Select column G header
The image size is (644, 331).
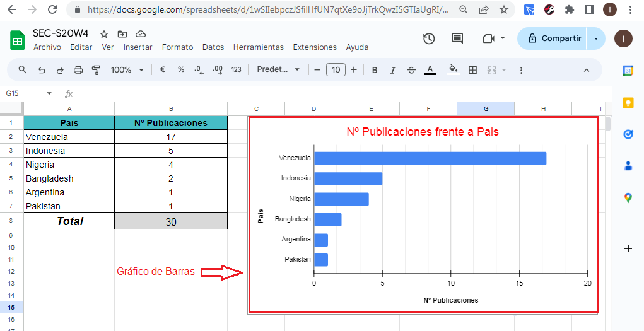click(x=486, y=109)
